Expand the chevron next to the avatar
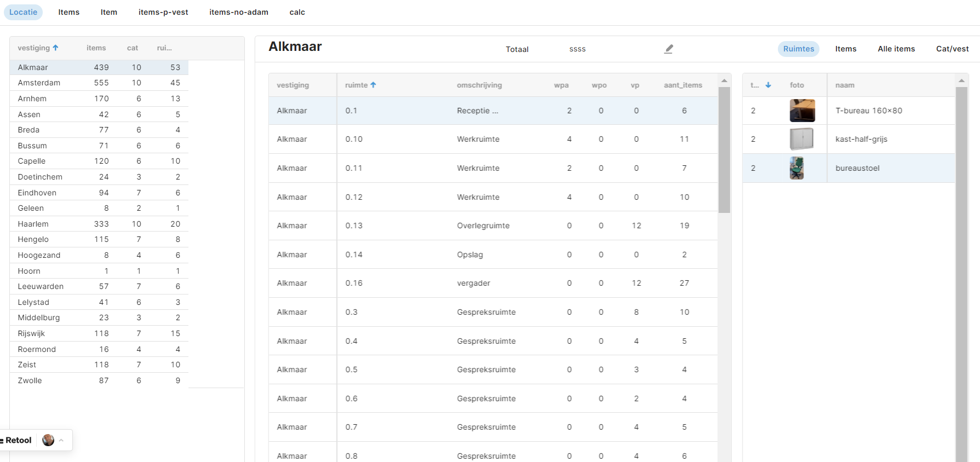The height and width of the screenshot is (462, 980). click(x=61, y=440)
